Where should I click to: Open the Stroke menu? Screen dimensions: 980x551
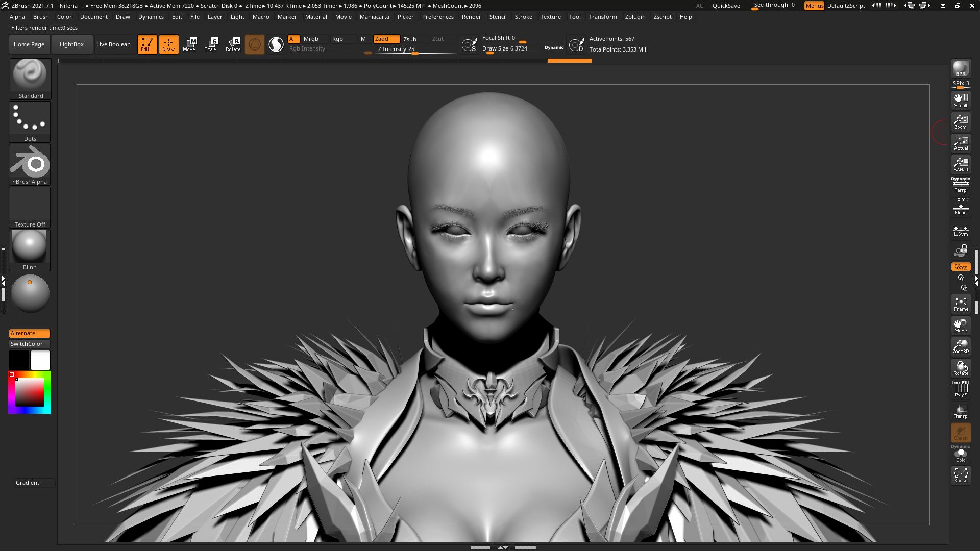click(523, 17)
